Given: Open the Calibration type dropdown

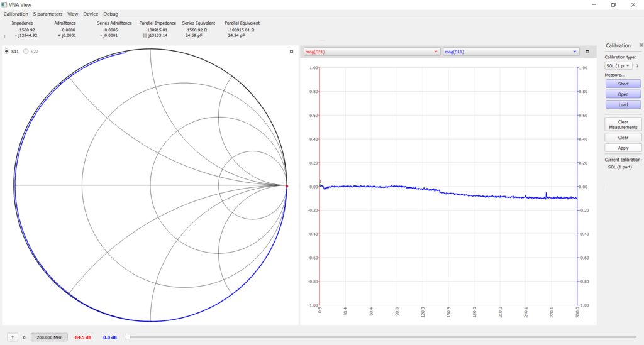Looking at the screenshot, I should (x=618, y=65).
